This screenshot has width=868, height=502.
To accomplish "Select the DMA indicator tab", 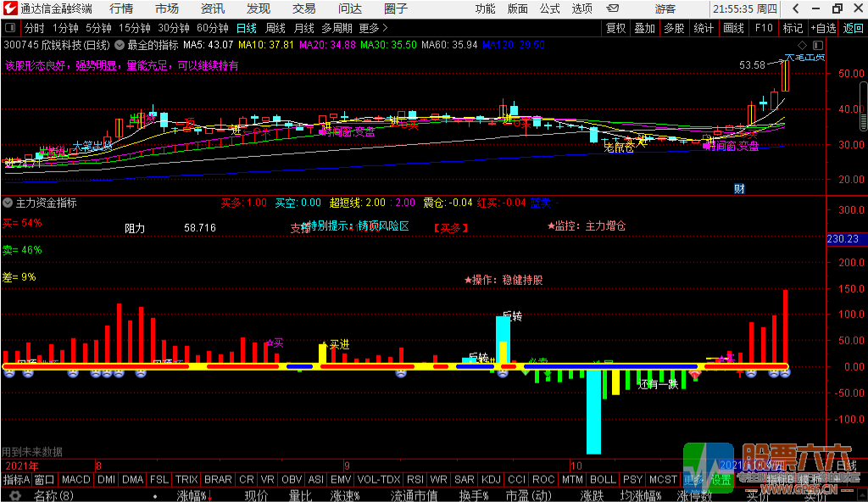I will click(x=133, y=480).
